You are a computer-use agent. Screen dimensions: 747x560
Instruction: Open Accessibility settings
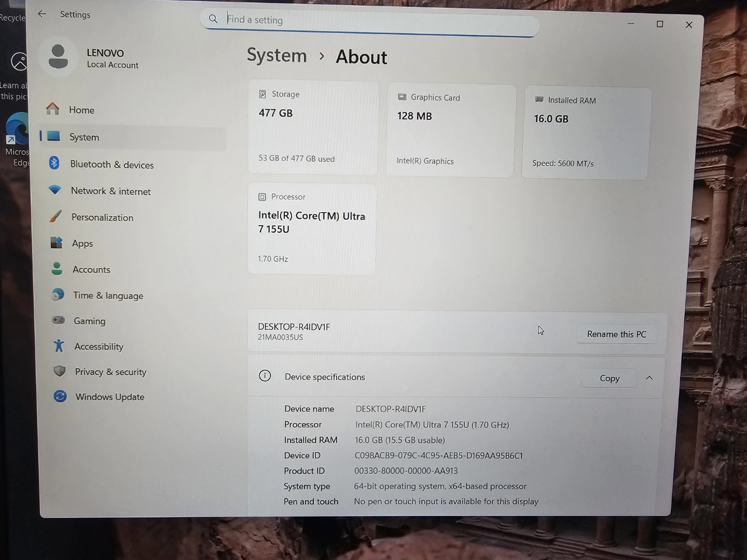[136, 346]
